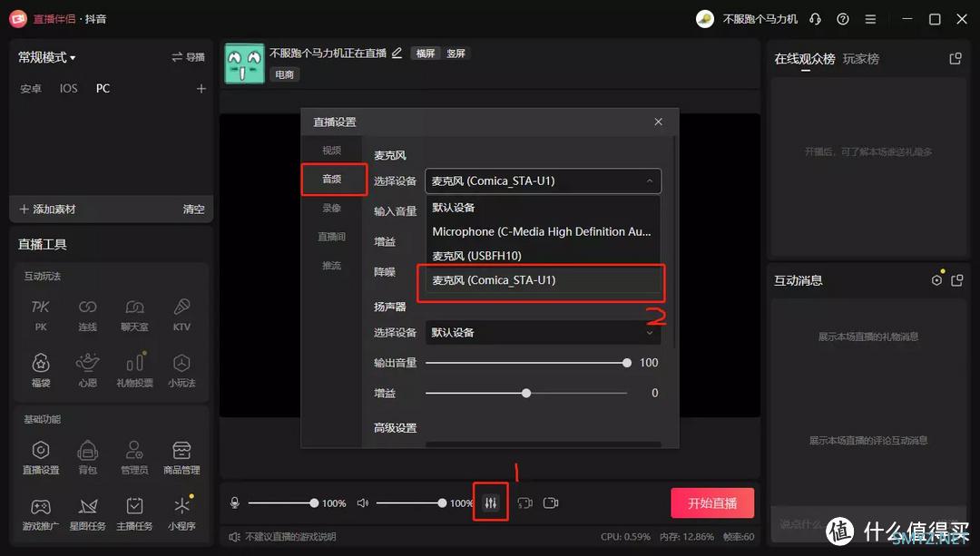
Task: Click the screen rotation icon beside mixer
Action: click(x=525, y=502)
